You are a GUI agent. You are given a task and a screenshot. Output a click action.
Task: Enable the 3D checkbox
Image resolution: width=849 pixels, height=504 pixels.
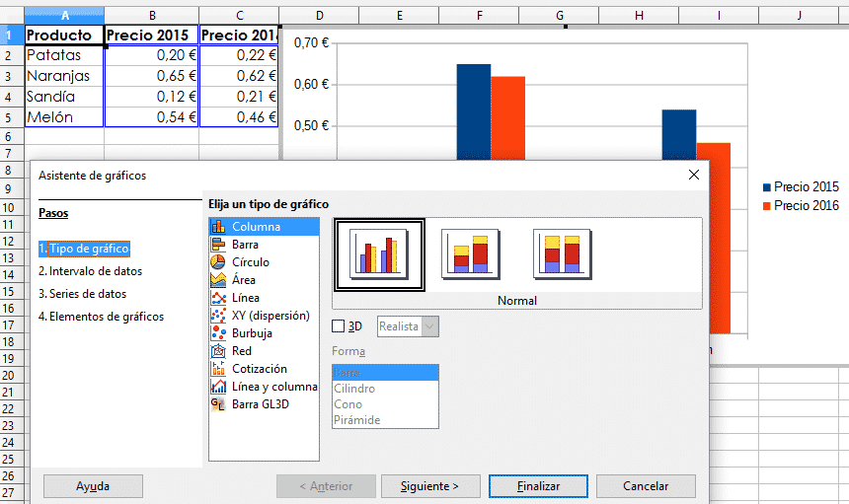pyautogui.click(x=338, y=326)
